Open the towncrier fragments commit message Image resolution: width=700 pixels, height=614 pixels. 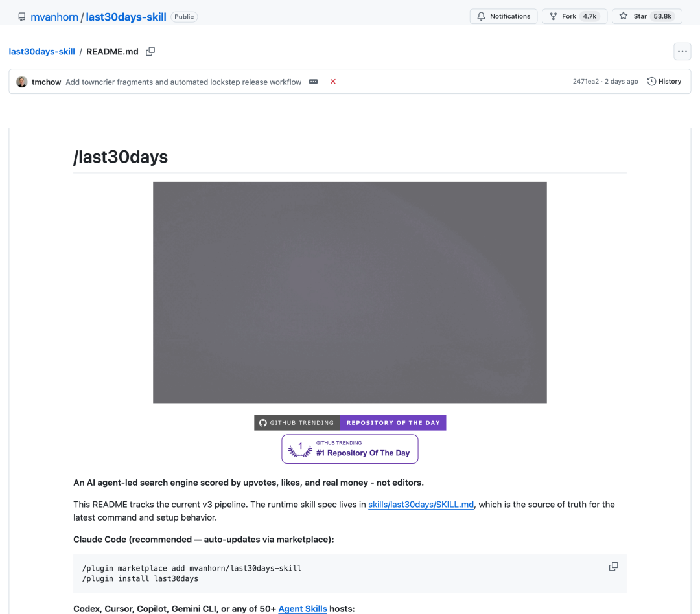point(183,82)
